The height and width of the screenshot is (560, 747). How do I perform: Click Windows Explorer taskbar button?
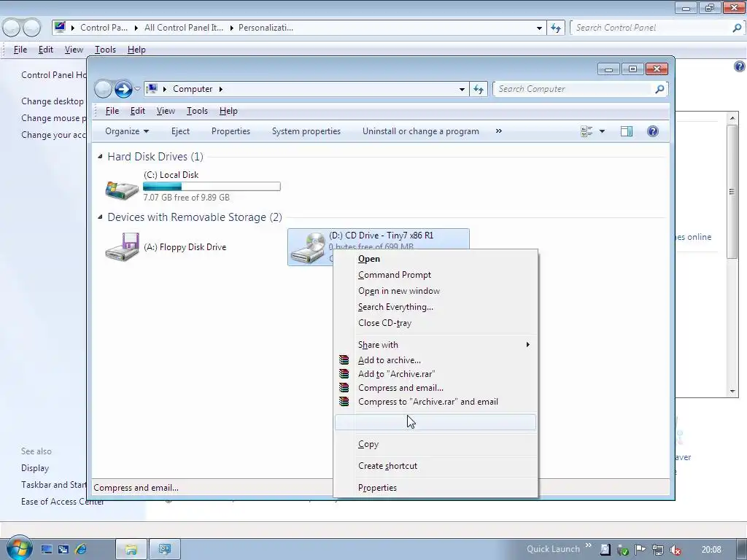131,550
